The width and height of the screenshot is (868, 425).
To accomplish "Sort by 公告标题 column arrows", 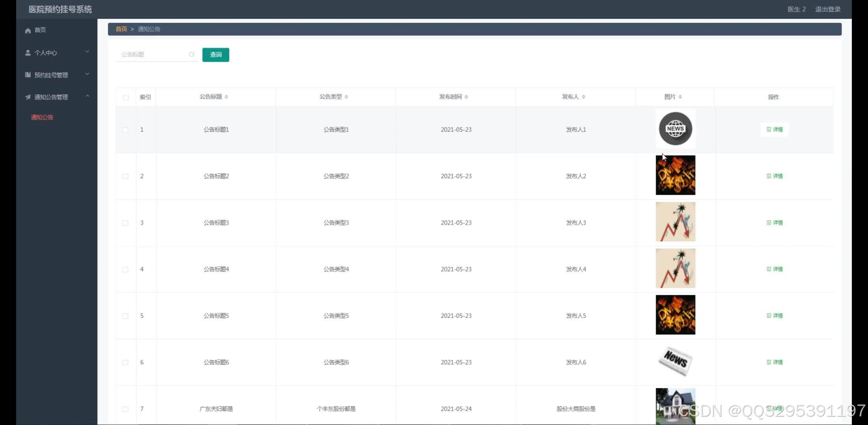I will coord(226,97).
